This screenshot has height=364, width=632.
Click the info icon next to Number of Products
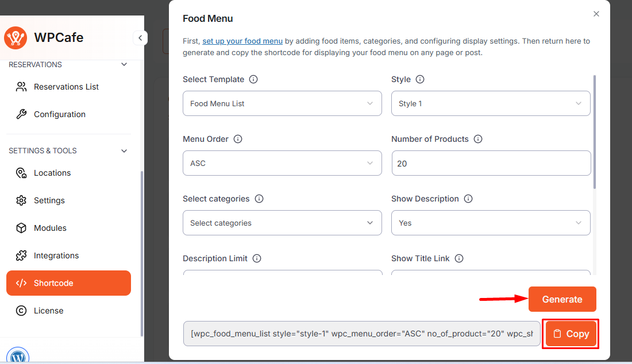click(478, 139)
